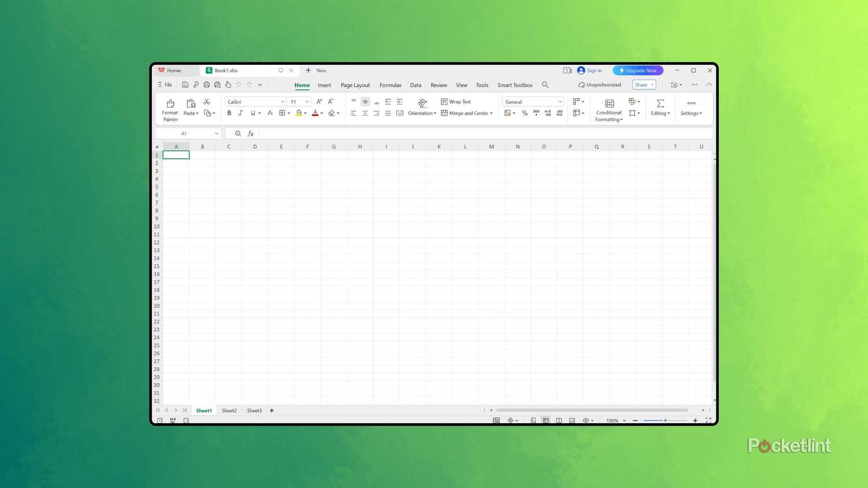Apply percent number format
The width and height of the screenshot is (868, 488).
pos(524,113)
